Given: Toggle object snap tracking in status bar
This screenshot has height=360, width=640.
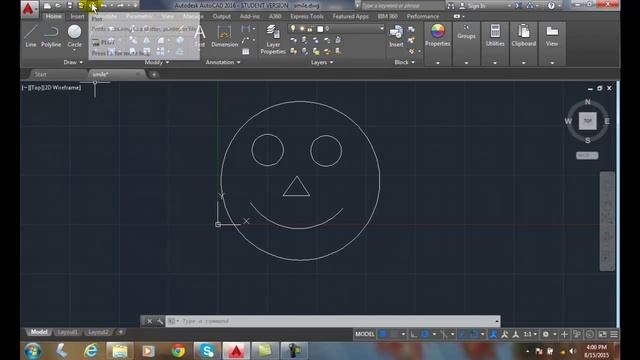Looking at the screenshot, I should pyautogui.click(x=462, y=334).
